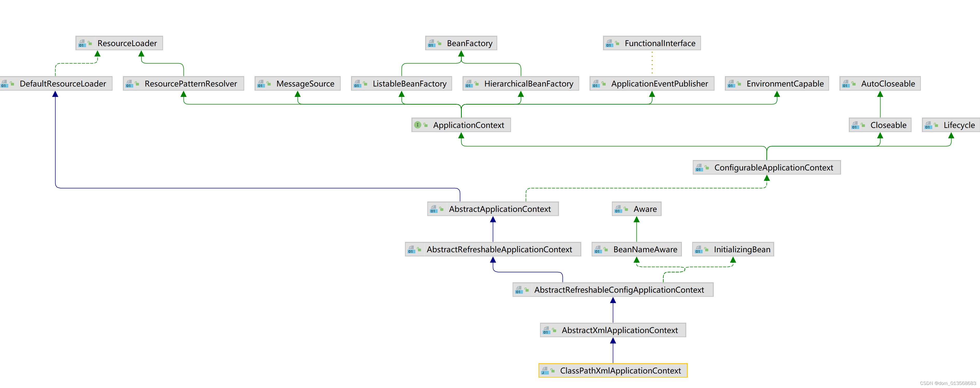Click the class icon in EnvironmentCapable node
980x388 pixels.
[731, 84]
